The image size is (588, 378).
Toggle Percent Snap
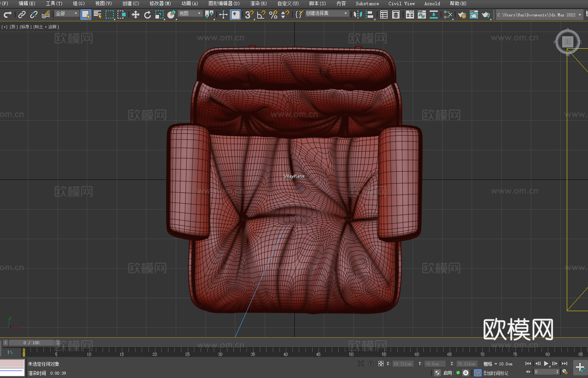[x=273, y=14]
